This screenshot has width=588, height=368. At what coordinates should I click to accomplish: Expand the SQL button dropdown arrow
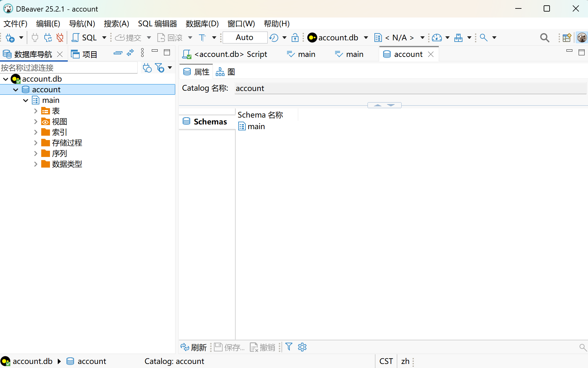pos(104,38)
